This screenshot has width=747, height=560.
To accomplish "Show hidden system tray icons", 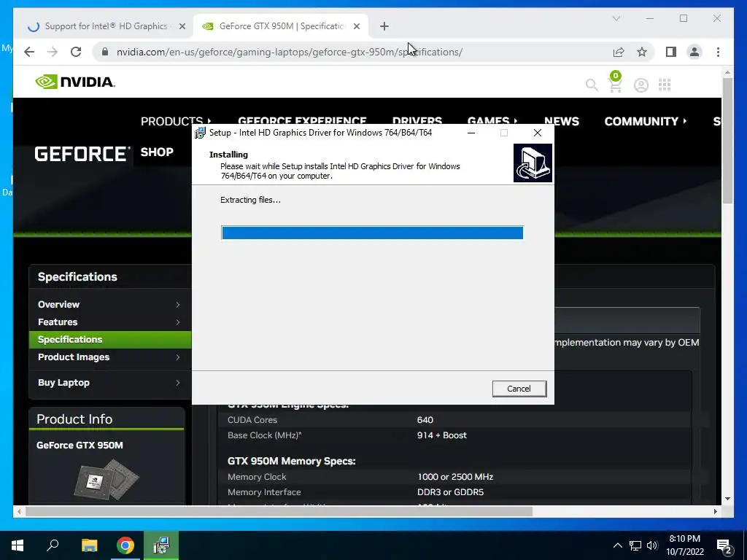I will (x=617, y=545).
